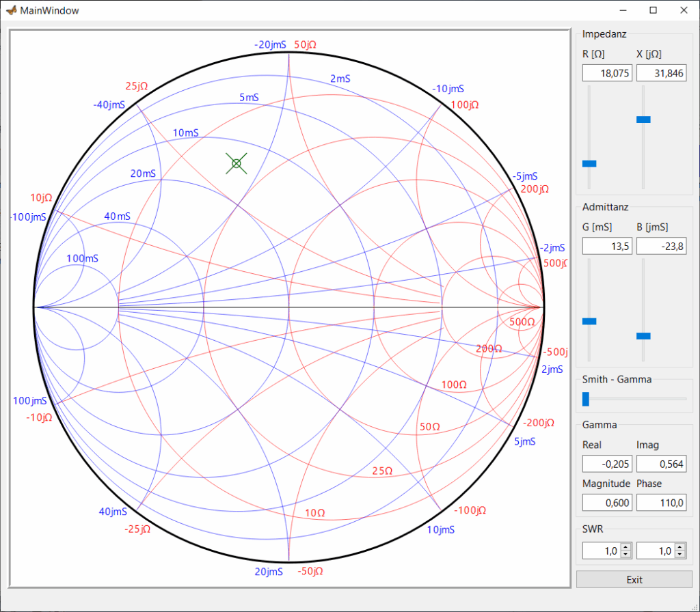Click the Smith - Gamma horizontal slider handle
Screen dimensions: 700x612
click(586, 399)
